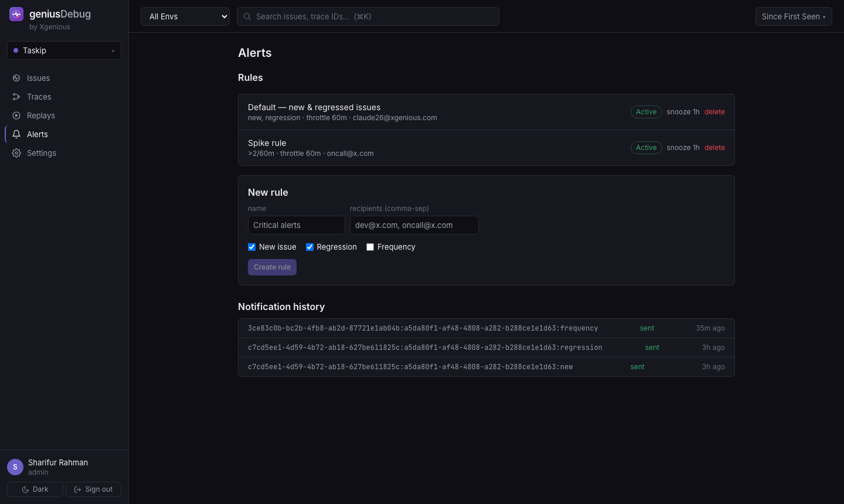Click the Create rule button
The height and width of the screenshot is (504, 844).
tap(272, 267)
